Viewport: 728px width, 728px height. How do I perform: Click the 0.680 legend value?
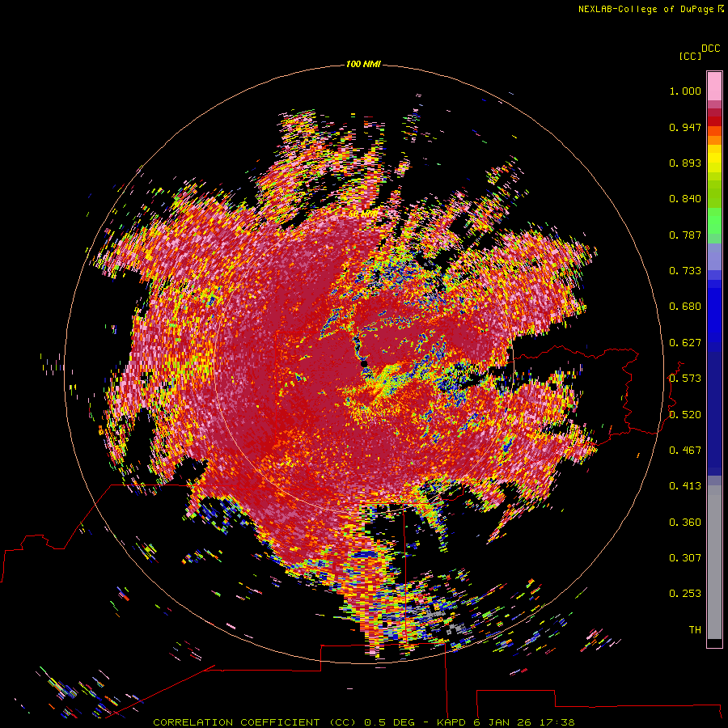pos(685,307)
